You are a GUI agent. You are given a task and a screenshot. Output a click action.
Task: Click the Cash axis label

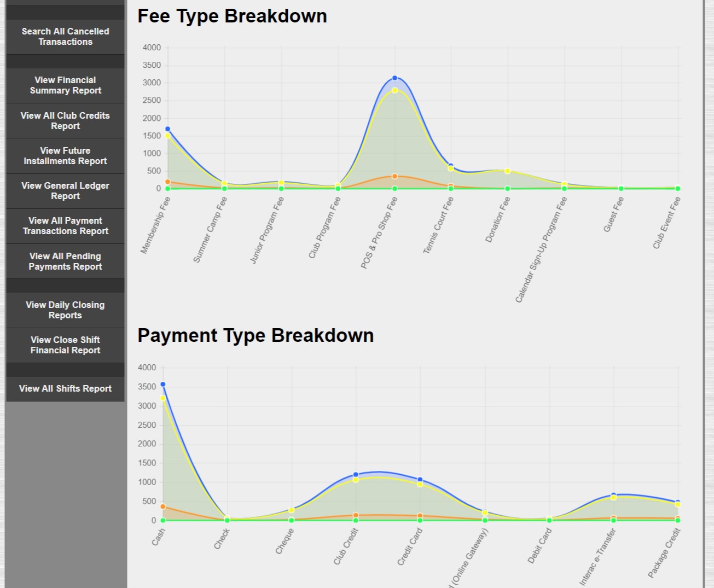pos(158,537)
